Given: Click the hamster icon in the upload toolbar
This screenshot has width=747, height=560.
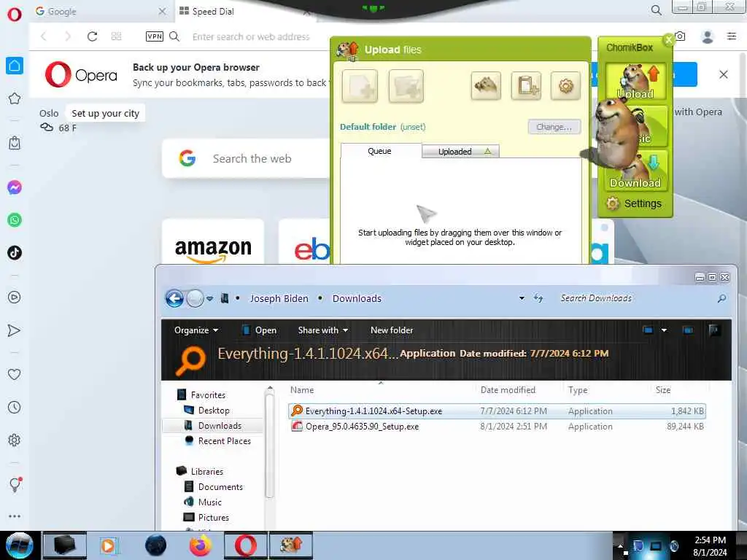Looking at the screenshot, I should pos(485,86).
